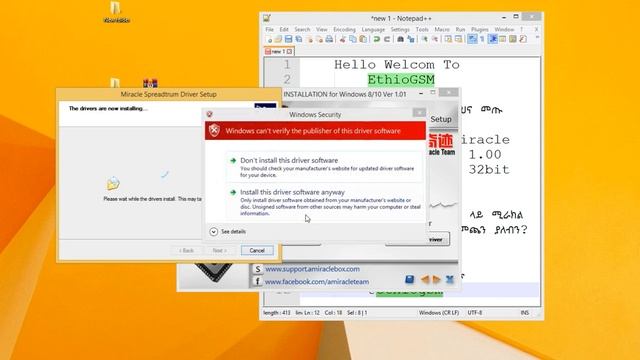Open the Macro menu in Notepad++
This screenshot has width=640, height=360.
[442, 29]
